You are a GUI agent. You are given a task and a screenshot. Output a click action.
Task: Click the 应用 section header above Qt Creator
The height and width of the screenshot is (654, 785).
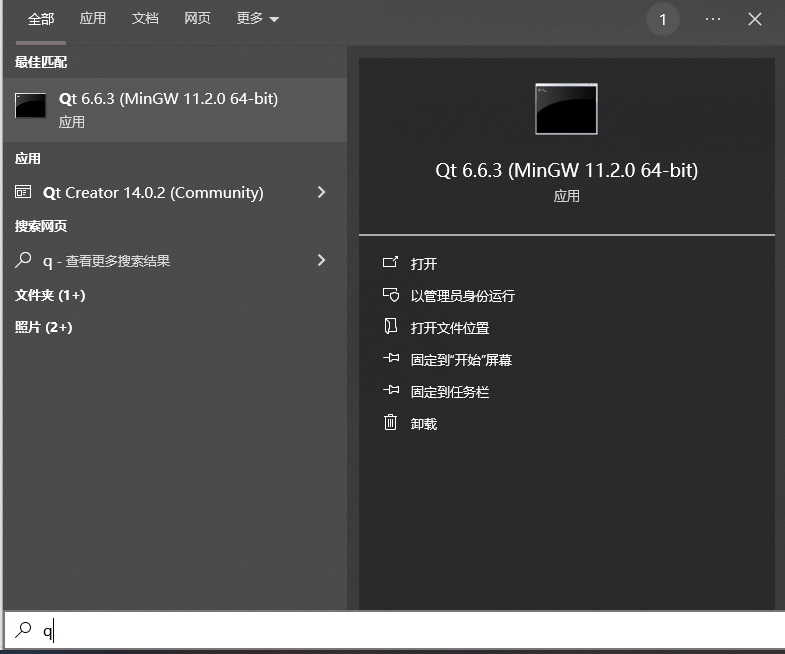[x=28, y=159]
